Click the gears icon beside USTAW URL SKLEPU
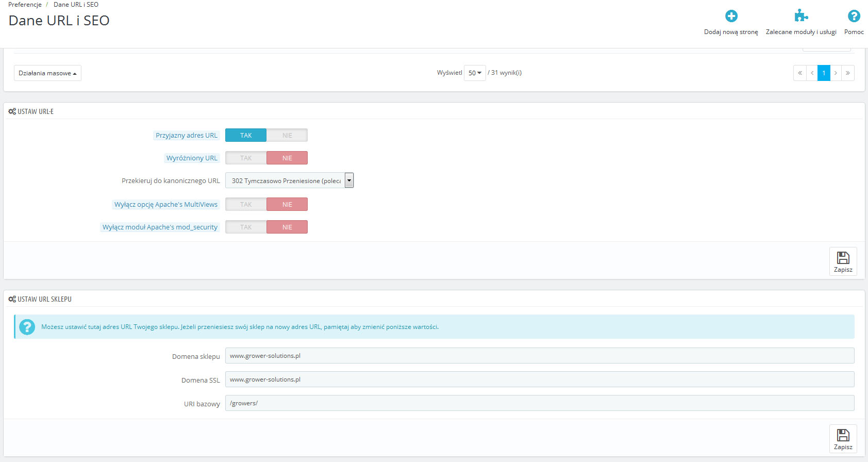The width and height of the screenshot is (868, 462). (12, 299)
